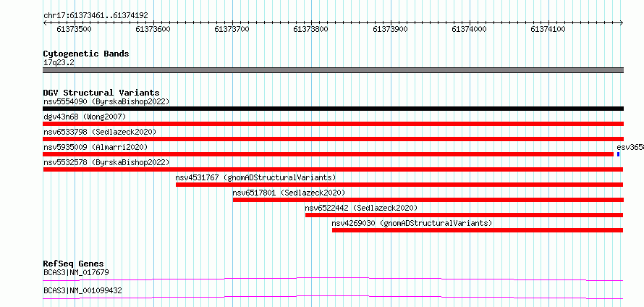Screen dimensions: 644x307
Task: Click the magenta BCAS3|NM_001099432 transcript line
Action: tap(333, 297)
